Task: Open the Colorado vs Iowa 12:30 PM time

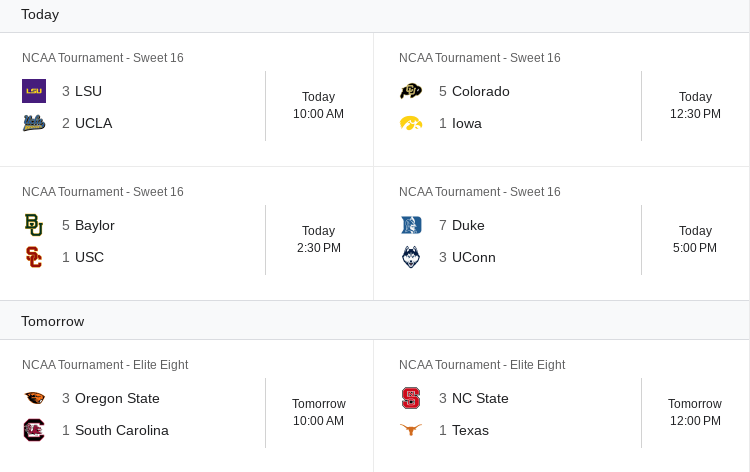Action: pos(694,105)
